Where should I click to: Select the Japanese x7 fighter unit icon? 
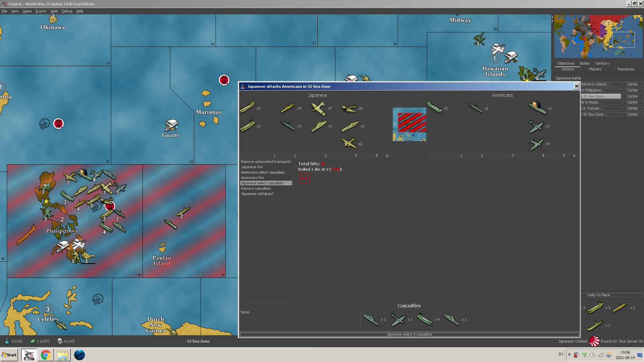pyautogui.click(x=318, y=108)
